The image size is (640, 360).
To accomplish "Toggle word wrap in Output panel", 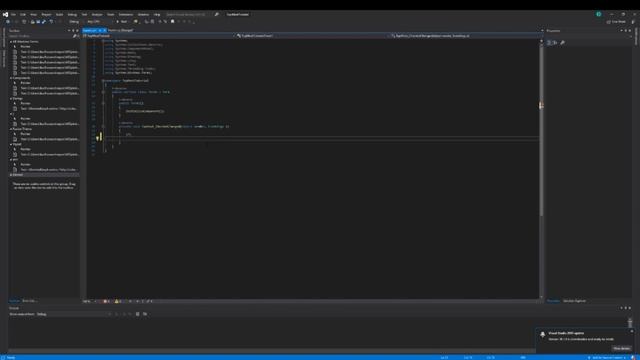I will point(145,314).
